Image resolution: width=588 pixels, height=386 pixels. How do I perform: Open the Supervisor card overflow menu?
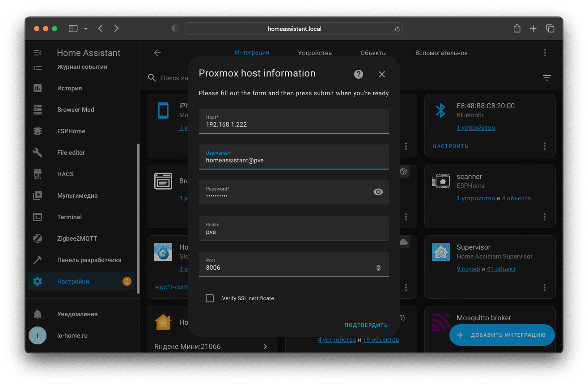[545, 288]
